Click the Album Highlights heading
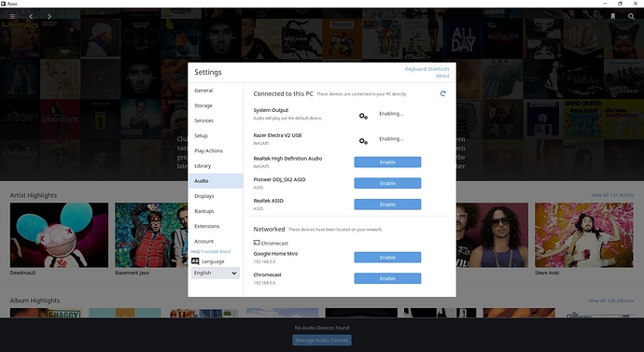This screenshot has width=644, height=352. 35,301
